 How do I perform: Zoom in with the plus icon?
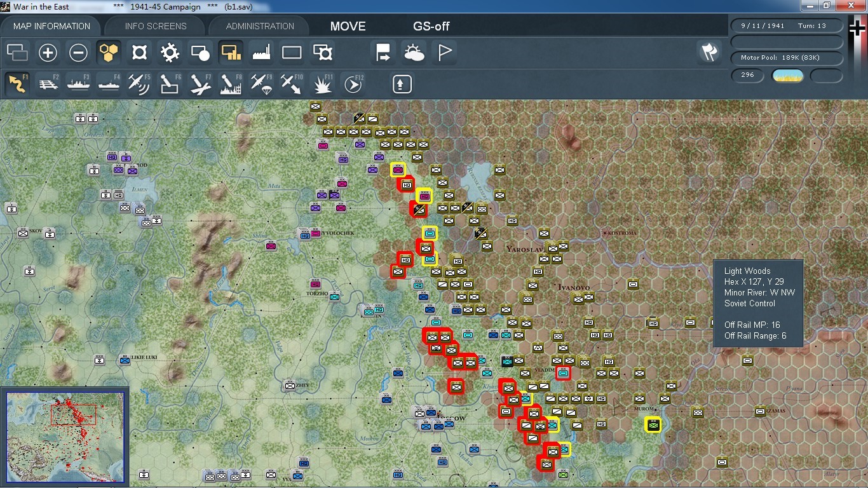tap(48, 53)
